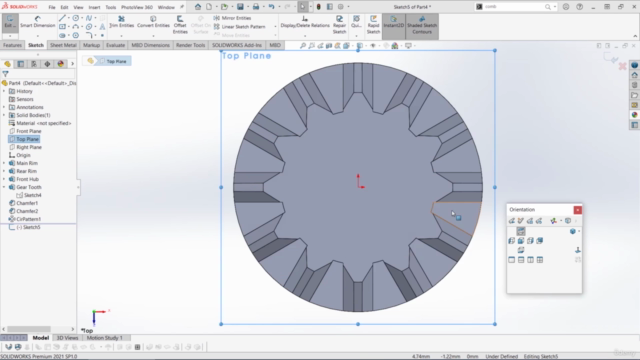
Task: Select the Circle sketch tool
Action: (76, 18)
